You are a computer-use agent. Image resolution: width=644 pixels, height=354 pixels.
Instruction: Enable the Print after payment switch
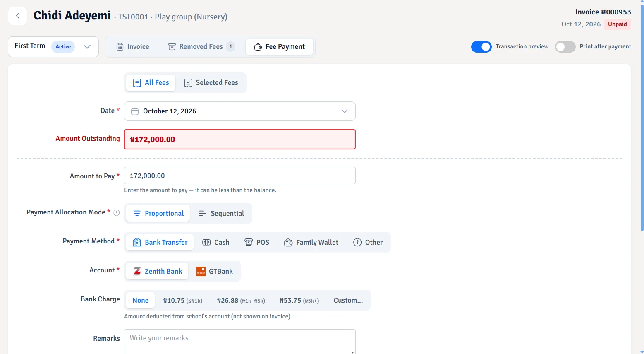[565, 47]
